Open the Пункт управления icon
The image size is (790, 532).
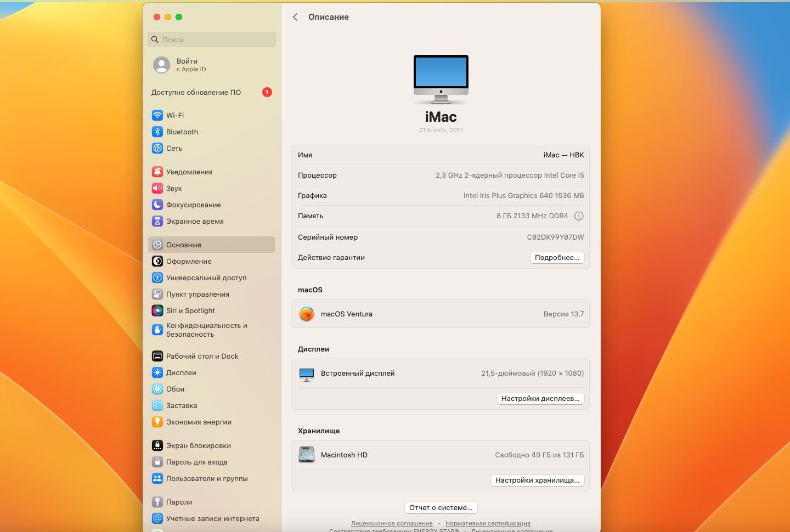157,294
